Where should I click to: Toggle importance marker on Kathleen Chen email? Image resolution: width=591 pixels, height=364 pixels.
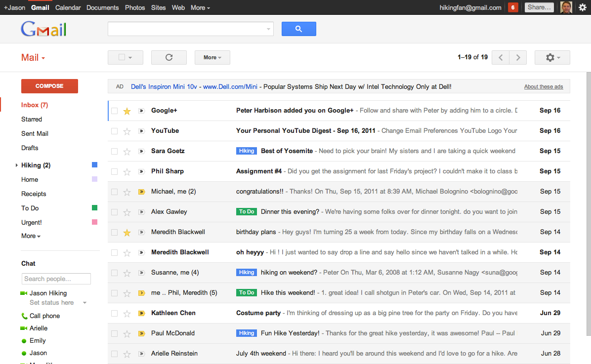142,313
